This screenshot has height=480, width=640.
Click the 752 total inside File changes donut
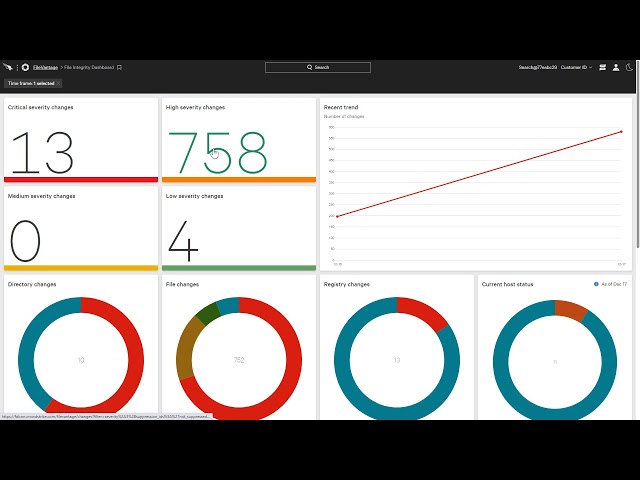tap(239, 360)
